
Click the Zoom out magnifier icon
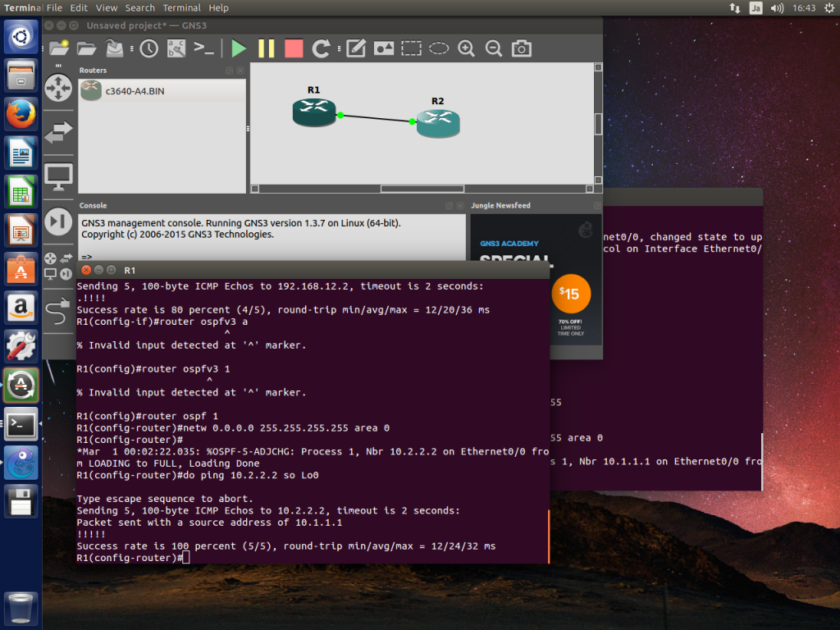point(493,48)
